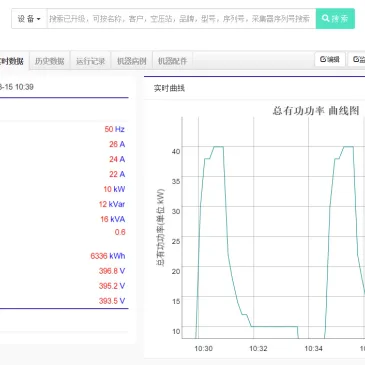Click the 10 kW active power value

pyautogui.click(x=114, y=189)
